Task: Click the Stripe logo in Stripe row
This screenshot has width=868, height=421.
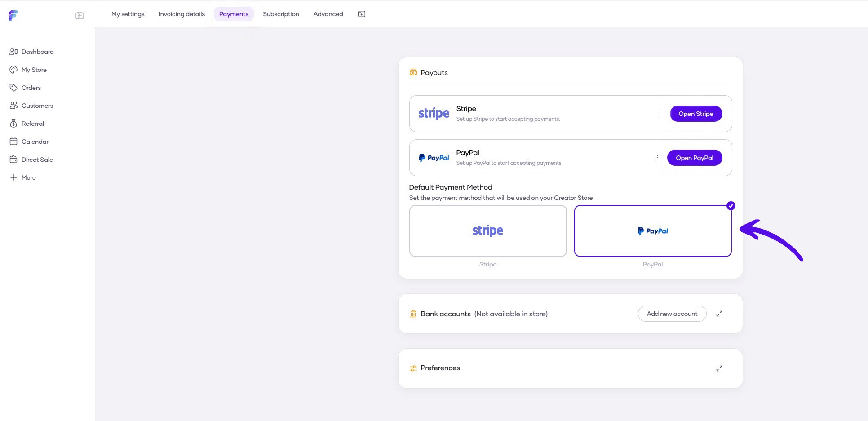Action: pyautogui.click(x=434, y=114)
